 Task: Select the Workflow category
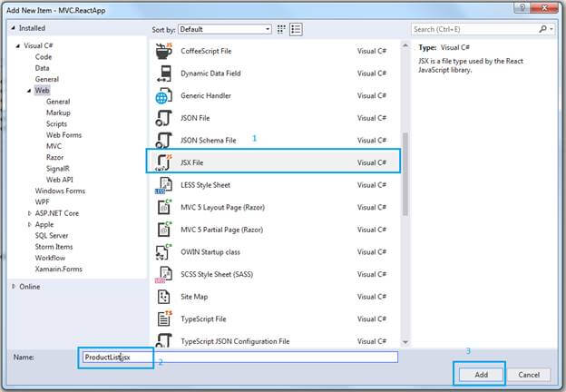point(50,258)
